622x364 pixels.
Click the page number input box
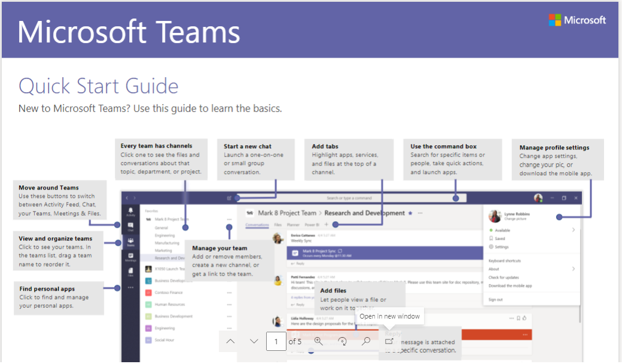(x=276, y=341)
